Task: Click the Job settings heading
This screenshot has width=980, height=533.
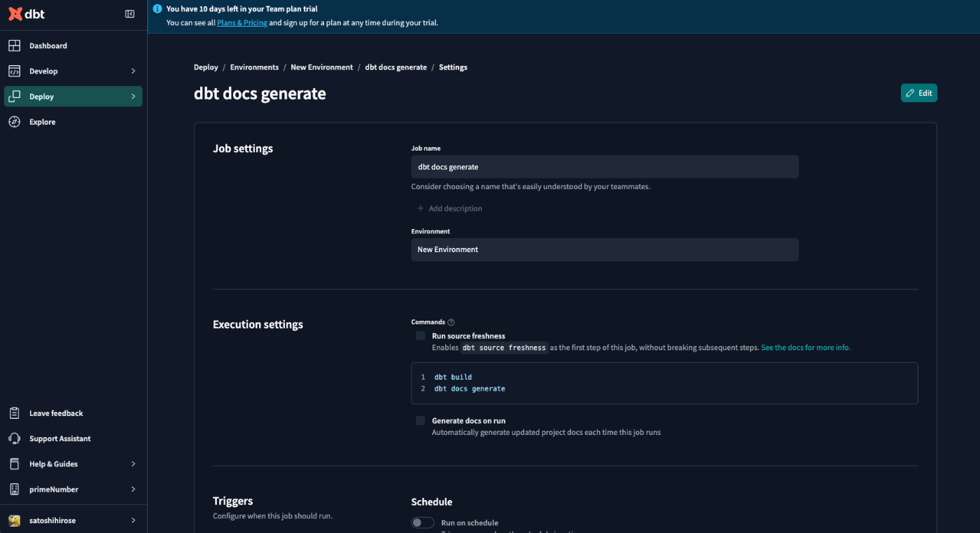Action: pos(243,148)
